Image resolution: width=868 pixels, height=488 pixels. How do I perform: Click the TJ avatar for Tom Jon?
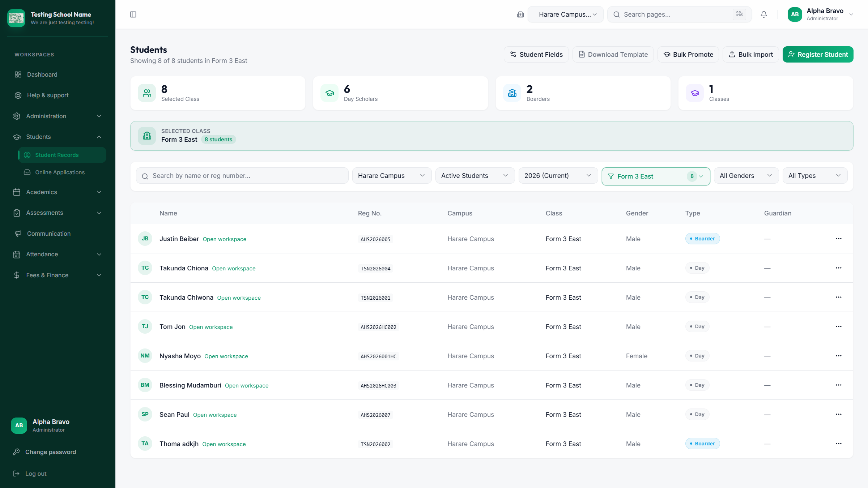tap(145, 326)
